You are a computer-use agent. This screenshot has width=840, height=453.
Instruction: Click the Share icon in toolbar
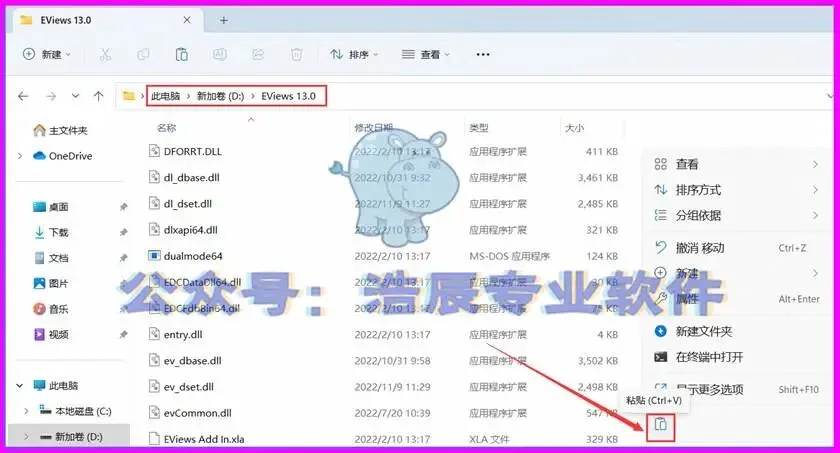point(258,54)
